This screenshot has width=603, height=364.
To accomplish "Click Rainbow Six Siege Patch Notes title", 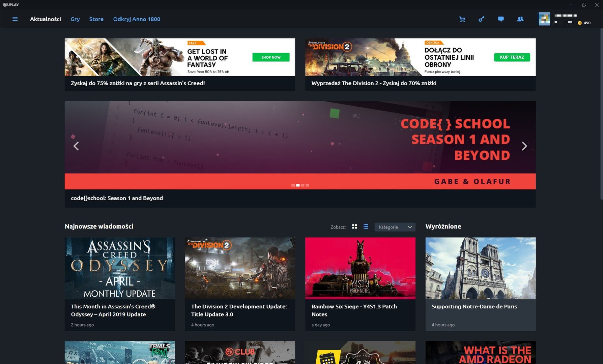I will [354, 310].
